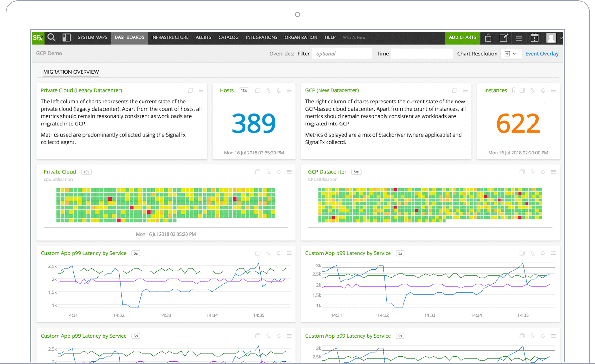Open menu of Private Cloud (Legacy Datacenter) panel
This screenshot has height=364, width=595.
[x=201, y=90]
